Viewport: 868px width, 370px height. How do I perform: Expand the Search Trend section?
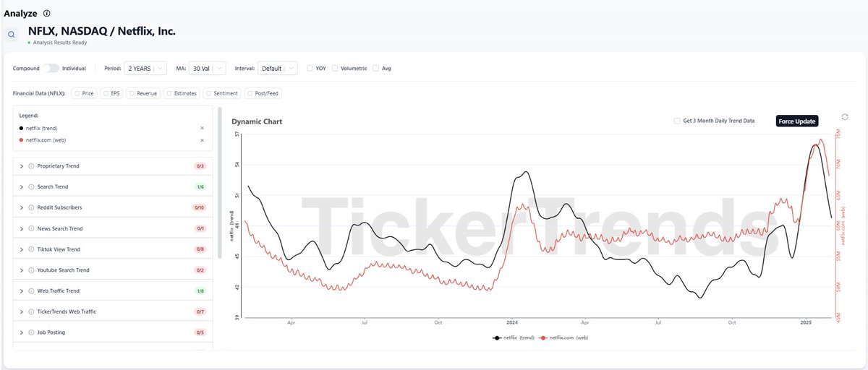(x=22, y=187)
